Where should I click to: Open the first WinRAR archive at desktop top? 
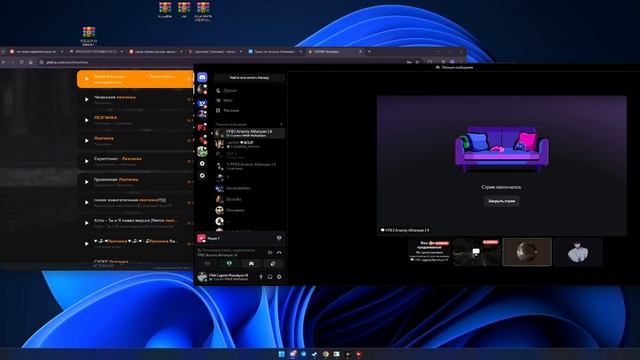coord(165,11)
